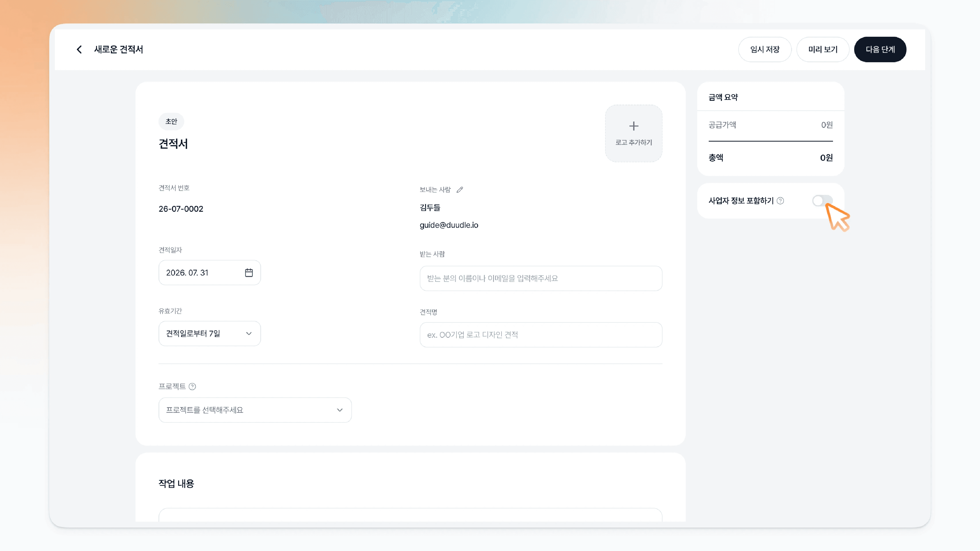Click the 견적일자 date field 2026. 07. 31
The image size is (980, 551).
click(x=210, y=273)
